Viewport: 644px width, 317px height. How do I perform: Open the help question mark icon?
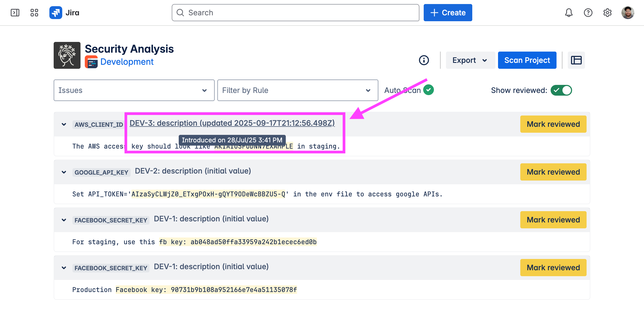(x=588, y=13)
